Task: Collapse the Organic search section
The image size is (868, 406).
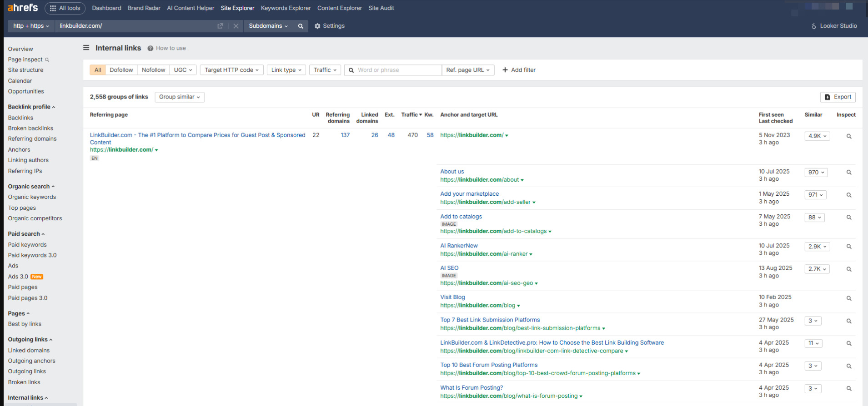Action: [31, 187]
